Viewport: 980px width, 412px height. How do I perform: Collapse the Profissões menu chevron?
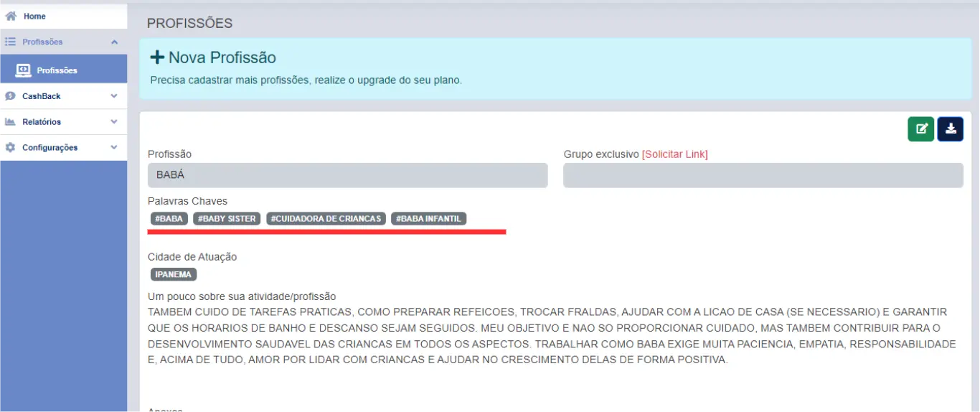pos(114,42)
